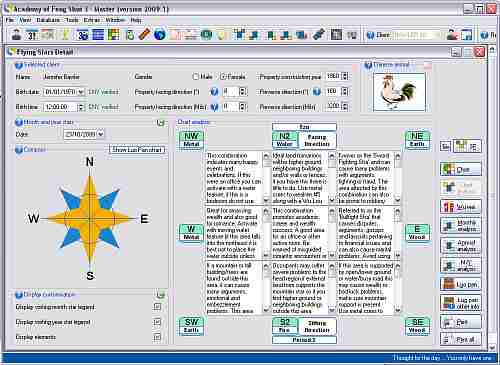This screenshot has width=500, height=365.
Task: Click the SW Earth direction button
Action: click(x=191, y=326)
